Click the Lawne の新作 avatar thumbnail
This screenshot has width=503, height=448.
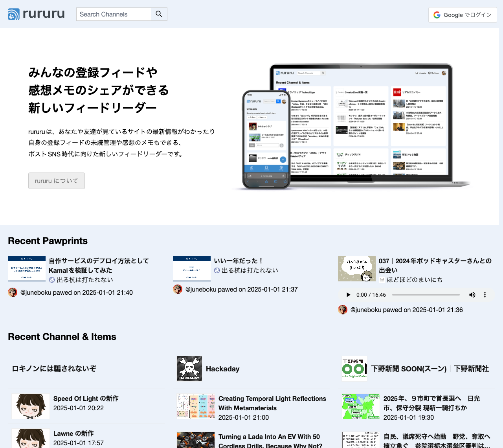click(x=31, y=438)
